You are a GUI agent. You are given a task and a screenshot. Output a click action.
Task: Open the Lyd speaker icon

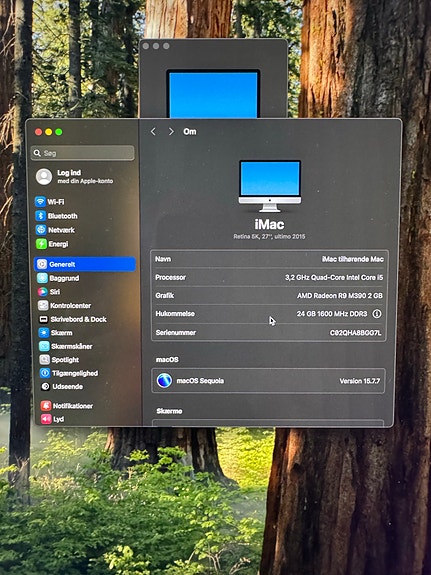(x=46, y=419)
